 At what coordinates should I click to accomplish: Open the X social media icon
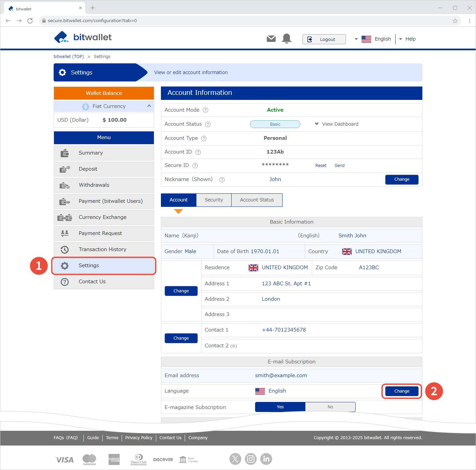pos(235,459)
